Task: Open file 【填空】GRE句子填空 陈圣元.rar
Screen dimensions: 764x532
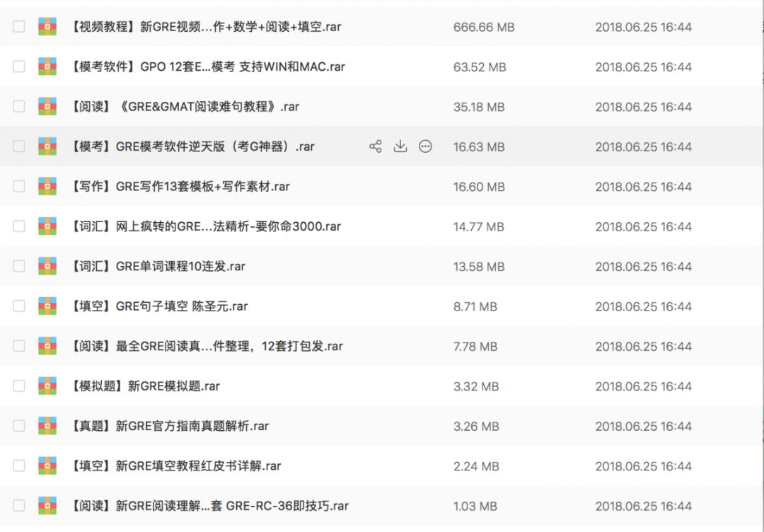Action: point(159,306)
